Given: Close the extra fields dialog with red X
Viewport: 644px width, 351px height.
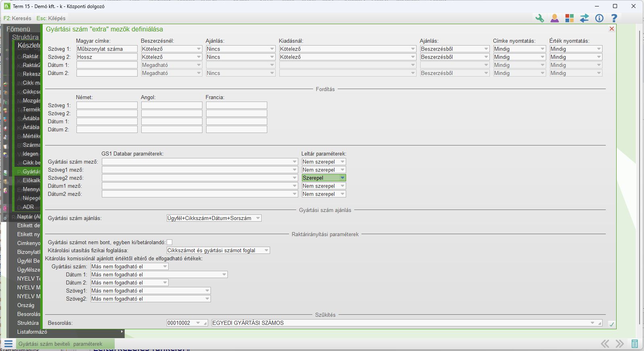Looking at the screenshot, I should 612,29.
